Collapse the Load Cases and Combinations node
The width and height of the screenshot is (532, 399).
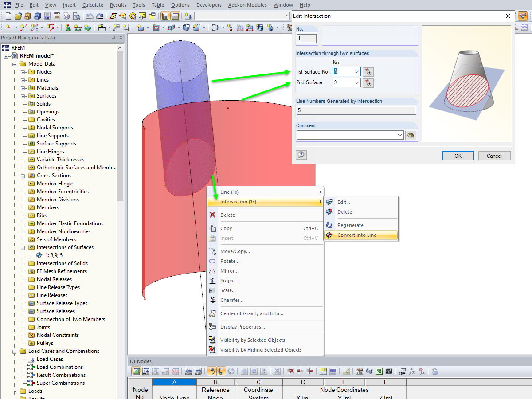point(14,351)
